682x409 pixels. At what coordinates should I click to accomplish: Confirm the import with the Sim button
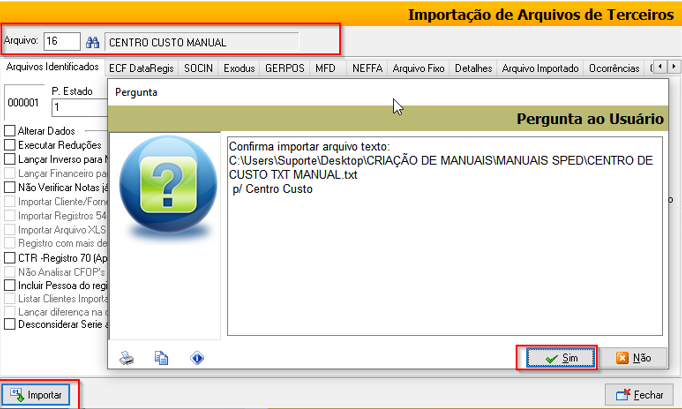[x=556, y=357]
